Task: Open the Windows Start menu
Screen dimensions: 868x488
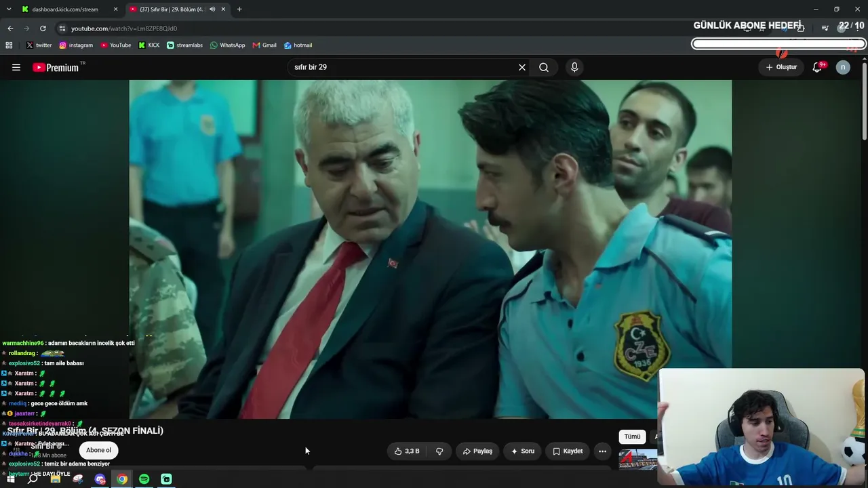Action: [10, 479]
